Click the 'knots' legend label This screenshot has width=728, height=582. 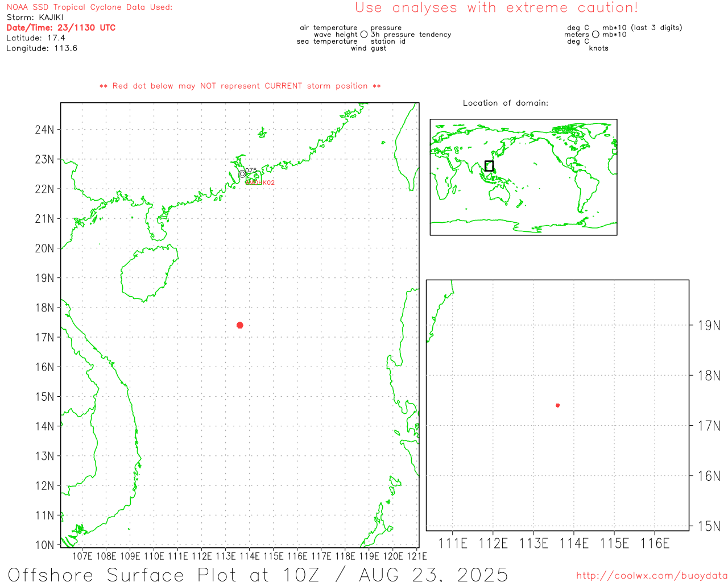tap(599, 48)
